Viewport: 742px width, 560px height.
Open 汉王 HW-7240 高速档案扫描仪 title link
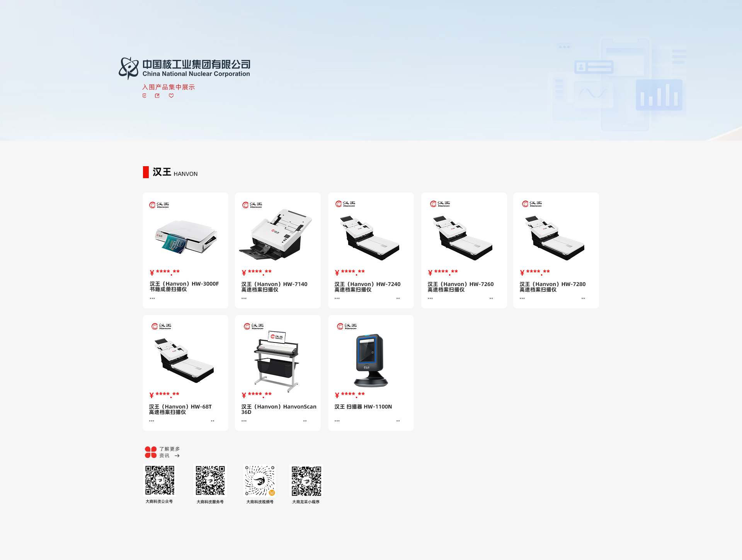(367, 287)
